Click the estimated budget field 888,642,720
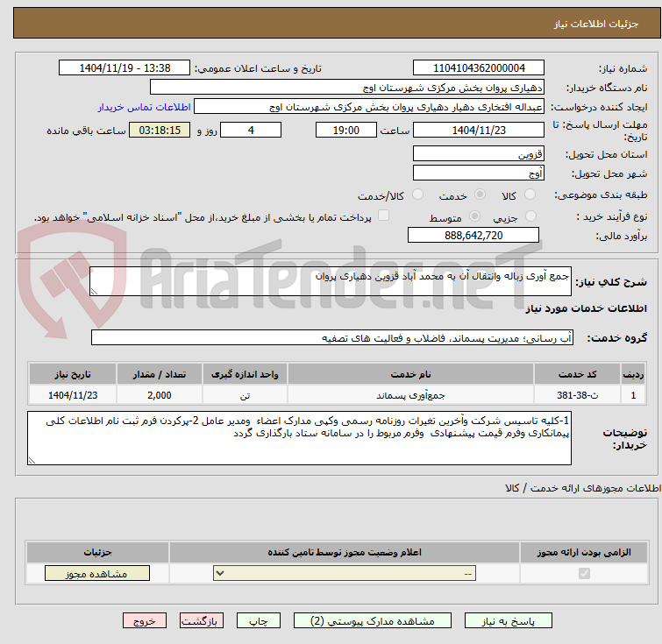This screenshot has height=644, width=662. (x=473, y=236)
